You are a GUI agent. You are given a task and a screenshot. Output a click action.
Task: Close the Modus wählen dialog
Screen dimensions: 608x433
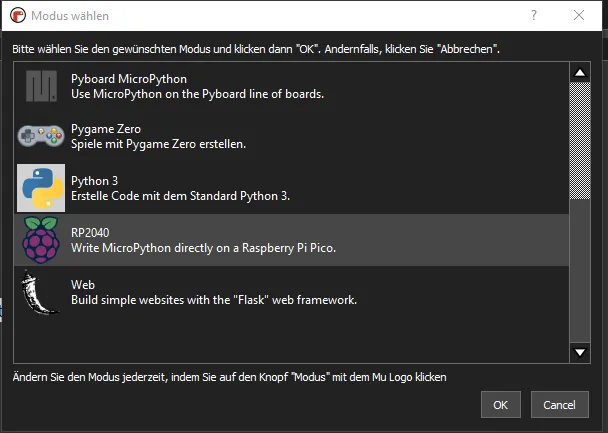[x=579, y=16]
